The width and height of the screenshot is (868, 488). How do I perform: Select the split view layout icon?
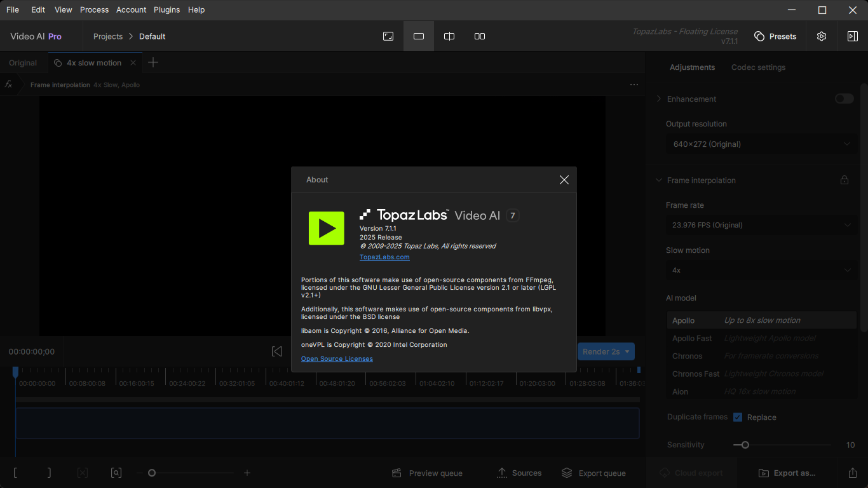click(449, 36)
